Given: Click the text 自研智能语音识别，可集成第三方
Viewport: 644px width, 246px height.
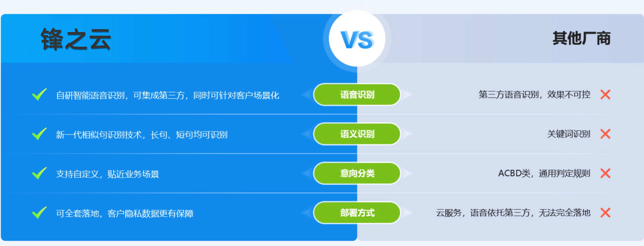Looking at the screenshot, I should point(168,95).
